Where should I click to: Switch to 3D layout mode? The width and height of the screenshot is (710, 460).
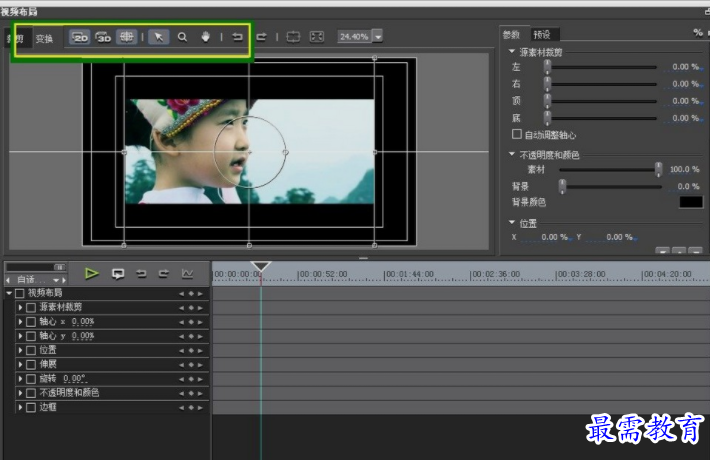tap(103, 37)
